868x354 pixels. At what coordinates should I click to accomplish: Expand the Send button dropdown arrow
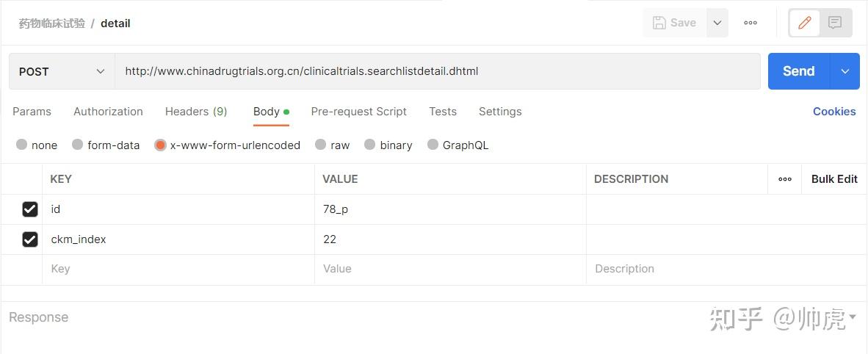pyautogui.click(x=845, y=71)
